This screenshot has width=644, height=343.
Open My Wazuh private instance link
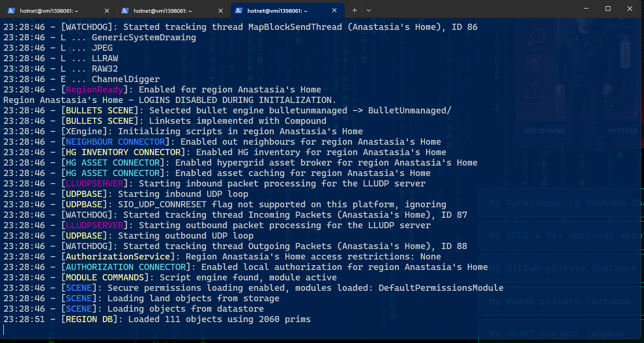(561, 301)
